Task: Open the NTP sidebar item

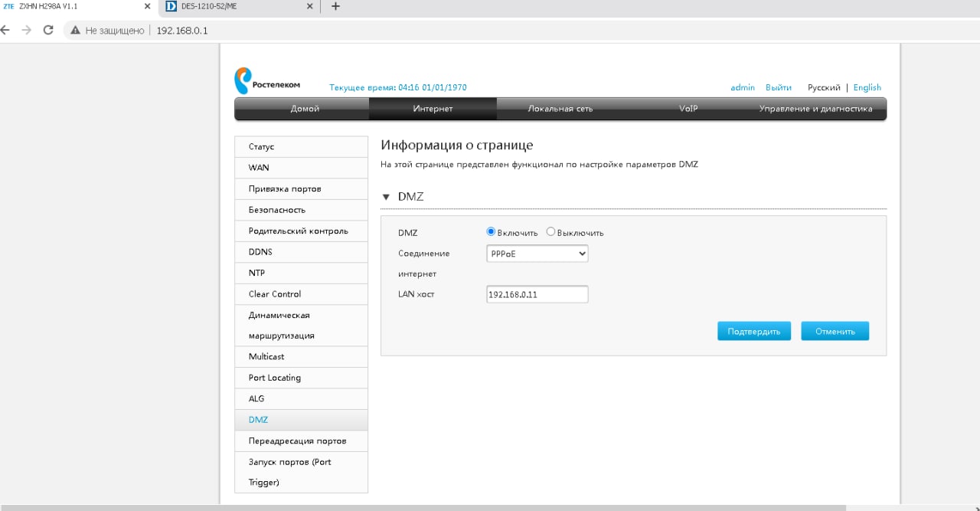Action: click(x=301, y=273)
